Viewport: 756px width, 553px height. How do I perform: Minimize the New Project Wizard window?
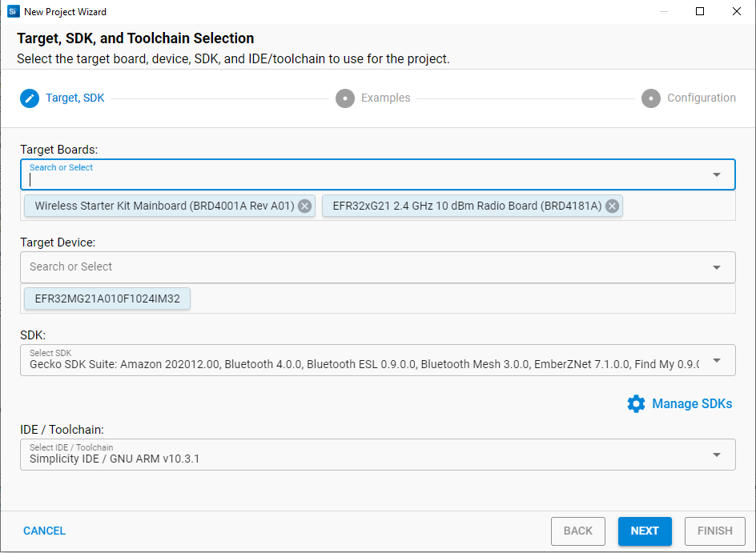pyautogui.click(x=664, y=11)
